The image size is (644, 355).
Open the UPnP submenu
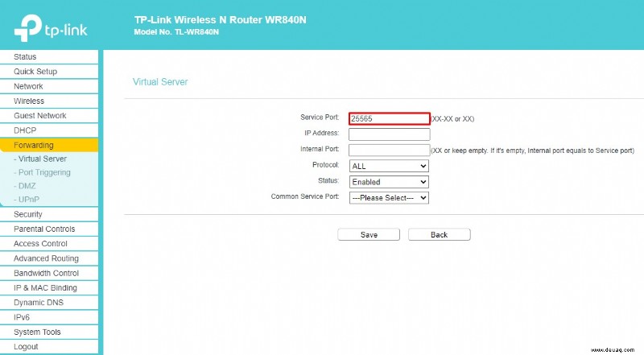pos(27,200)
